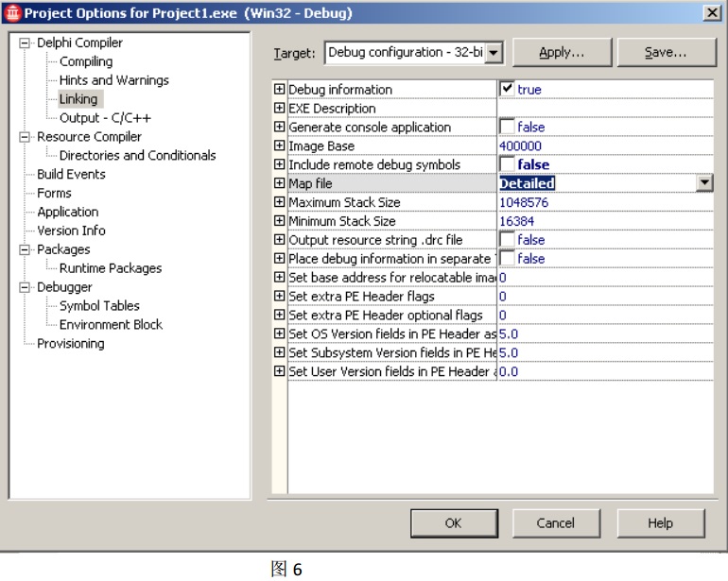Check Include remote debug symbols option

pos(507,164)
